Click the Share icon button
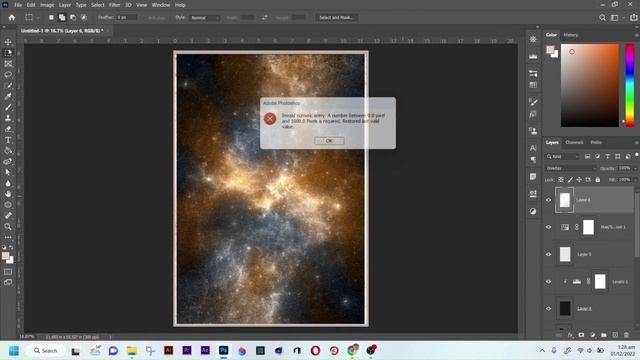 pos(633,18)
